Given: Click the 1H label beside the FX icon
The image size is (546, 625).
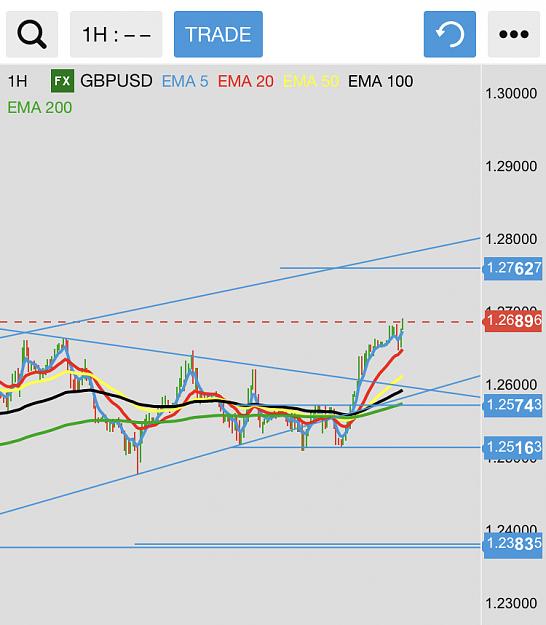Looking at the screenshot, I should click(x=18, y=81).
